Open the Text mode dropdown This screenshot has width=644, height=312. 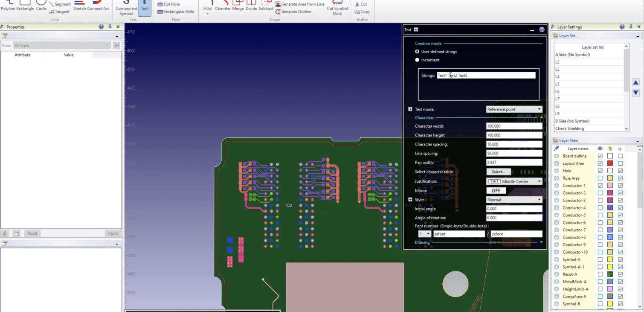pyautogui.click(x=514, y=109)
